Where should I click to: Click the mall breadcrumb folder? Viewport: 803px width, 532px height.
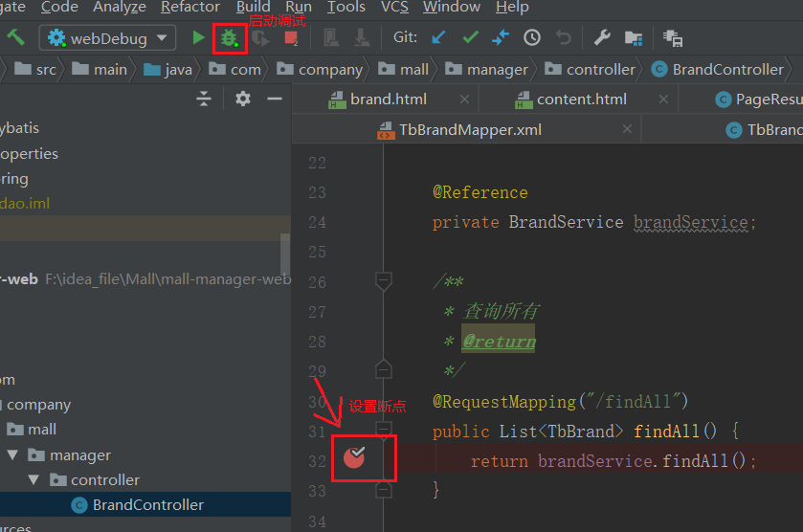click(x=403, y=69)
